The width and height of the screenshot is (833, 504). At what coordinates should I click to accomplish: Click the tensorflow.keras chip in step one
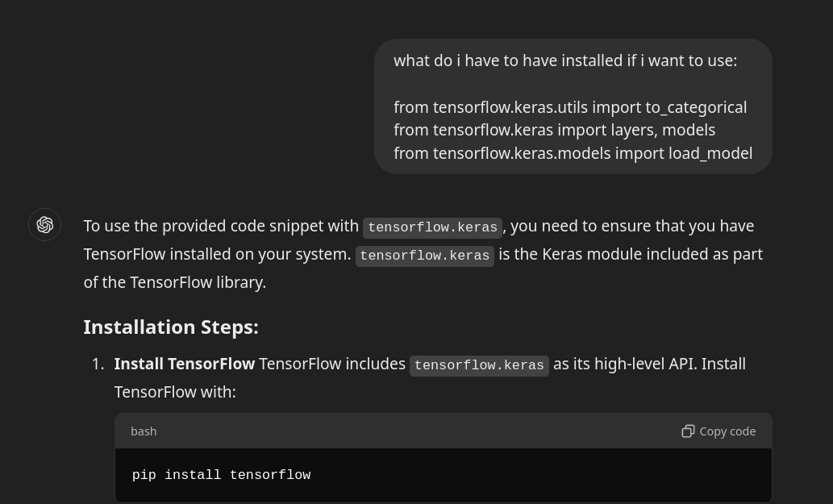tap(479, 365)
